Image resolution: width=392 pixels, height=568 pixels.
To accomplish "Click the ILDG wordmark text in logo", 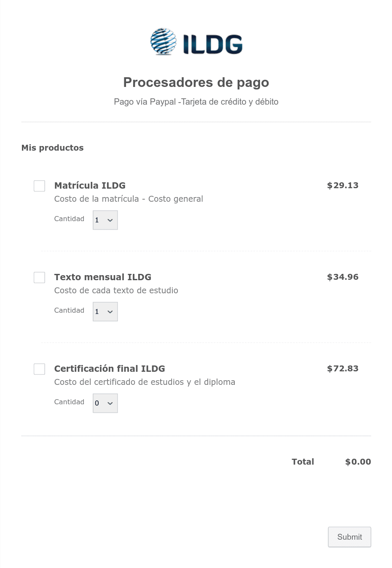I will tap(213, 44).
